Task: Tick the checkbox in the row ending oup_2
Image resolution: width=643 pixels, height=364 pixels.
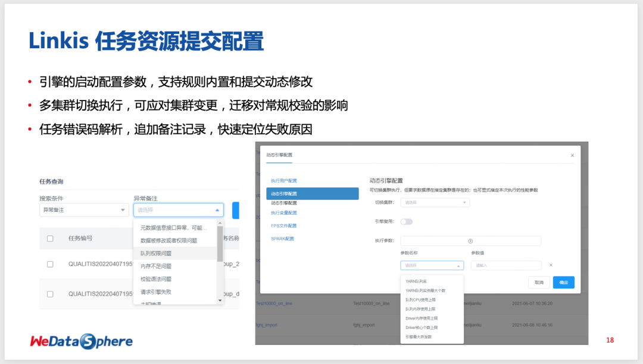Action: [50, 264]
